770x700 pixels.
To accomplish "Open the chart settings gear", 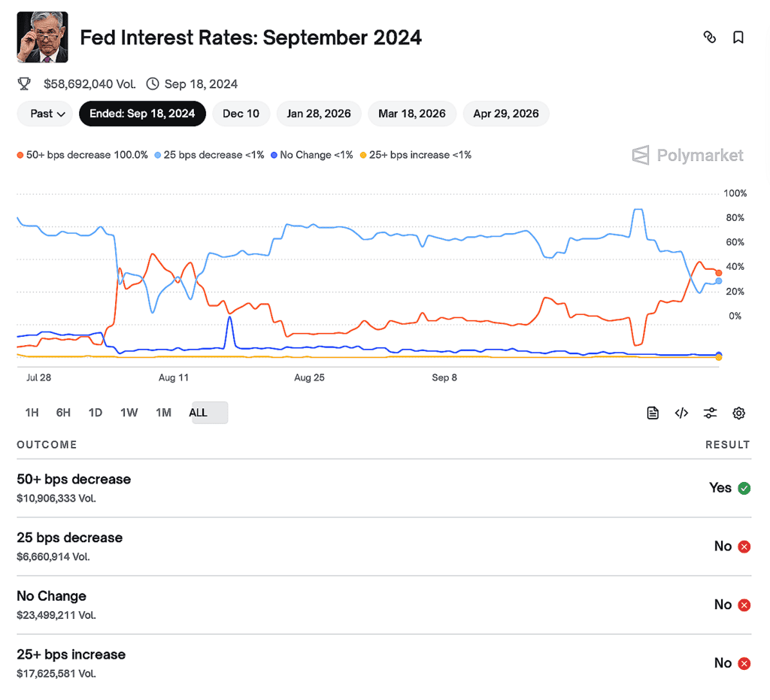I will 738,412.
